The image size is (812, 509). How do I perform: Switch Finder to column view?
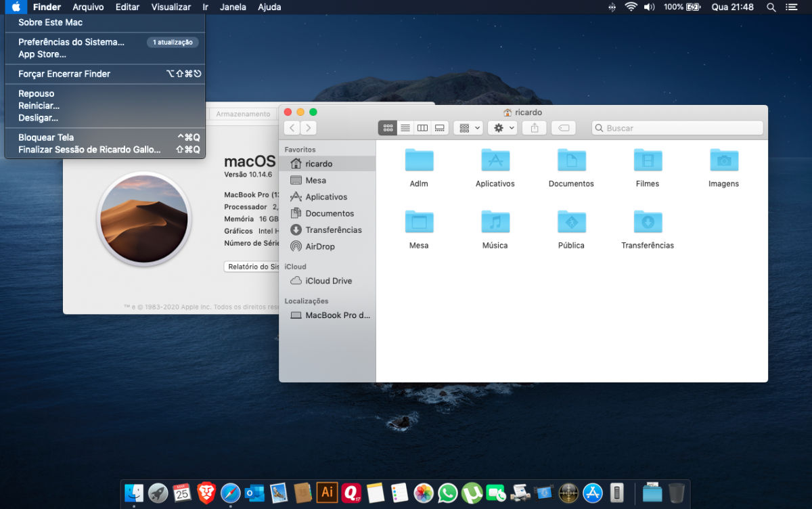(422, 128)
